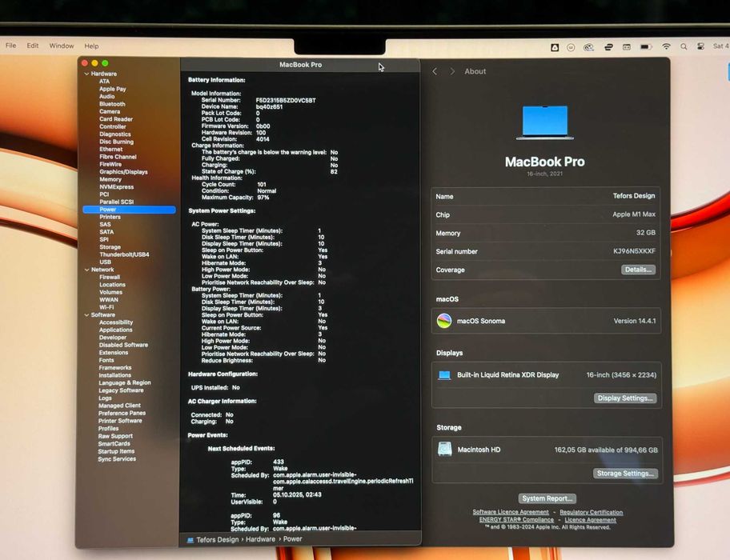Click the System Report button
Image resolution: width=730 pixels, height=560 pixels.
[x=547, y=498]
